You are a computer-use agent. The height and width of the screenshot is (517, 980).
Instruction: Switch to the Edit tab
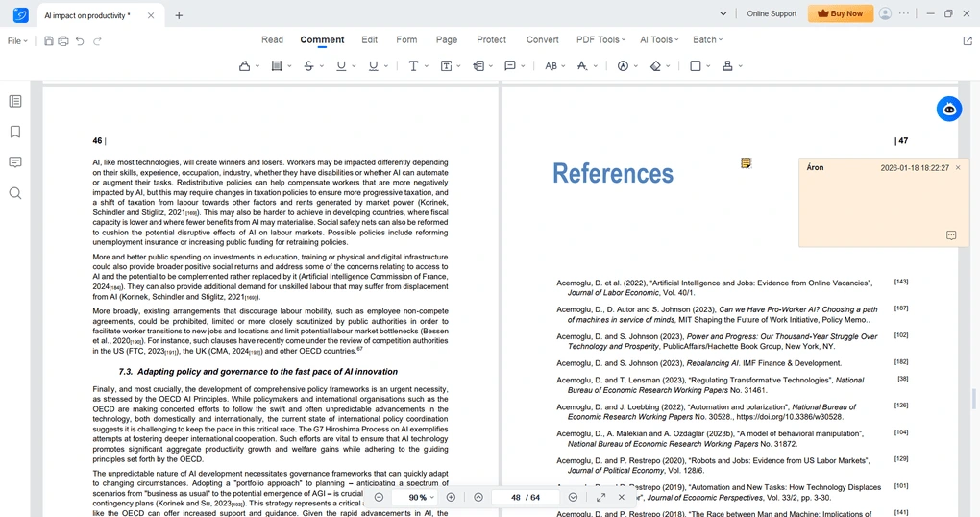369,39
